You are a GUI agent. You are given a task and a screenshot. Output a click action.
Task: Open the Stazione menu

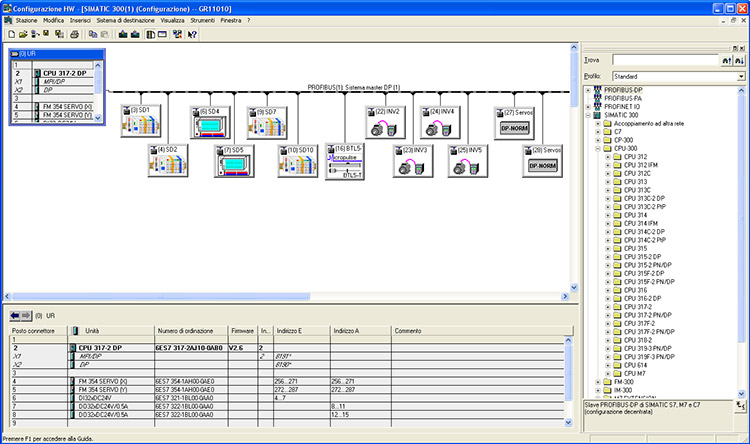(x=26, y=21)
